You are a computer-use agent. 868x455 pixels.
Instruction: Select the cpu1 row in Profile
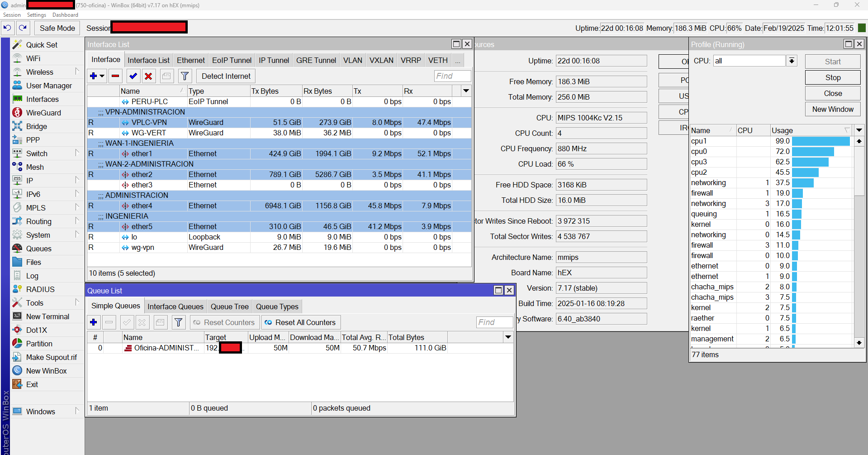point(771,141)
